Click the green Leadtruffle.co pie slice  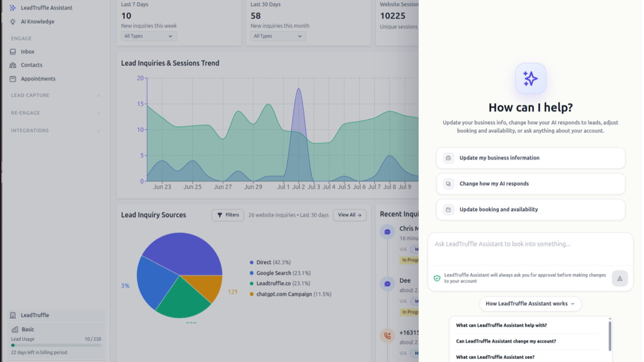point(184,300)
